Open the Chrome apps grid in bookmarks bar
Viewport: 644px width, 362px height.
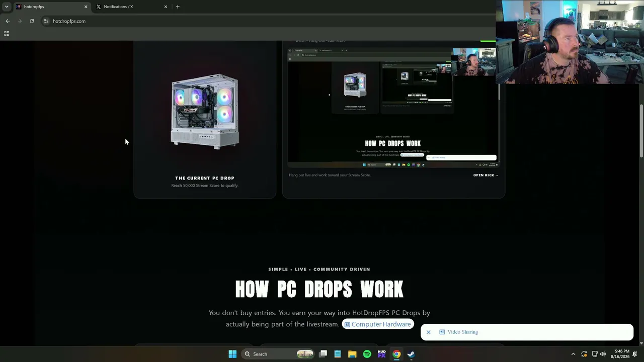pos(7,34)
